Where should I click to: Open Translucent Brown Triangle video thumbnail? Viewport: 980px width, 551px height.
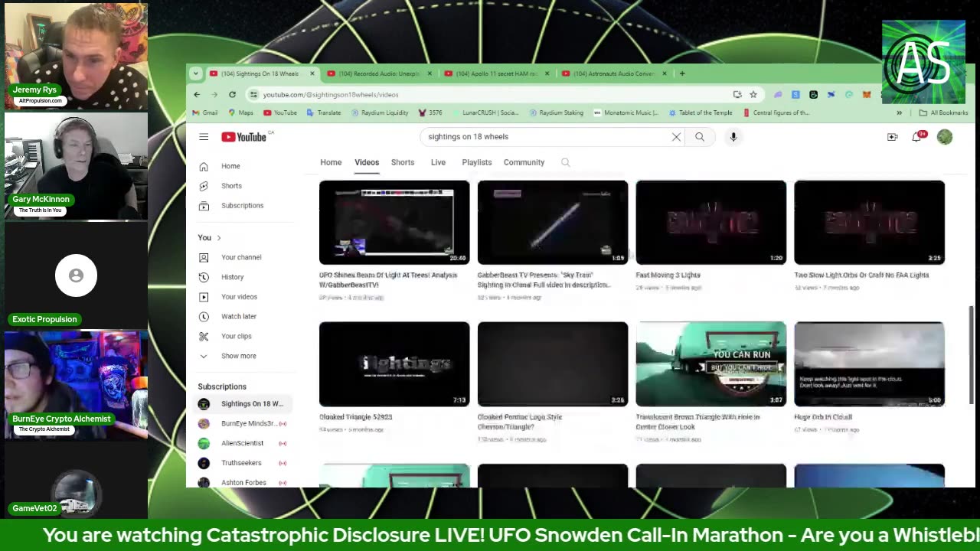[711, 364]
